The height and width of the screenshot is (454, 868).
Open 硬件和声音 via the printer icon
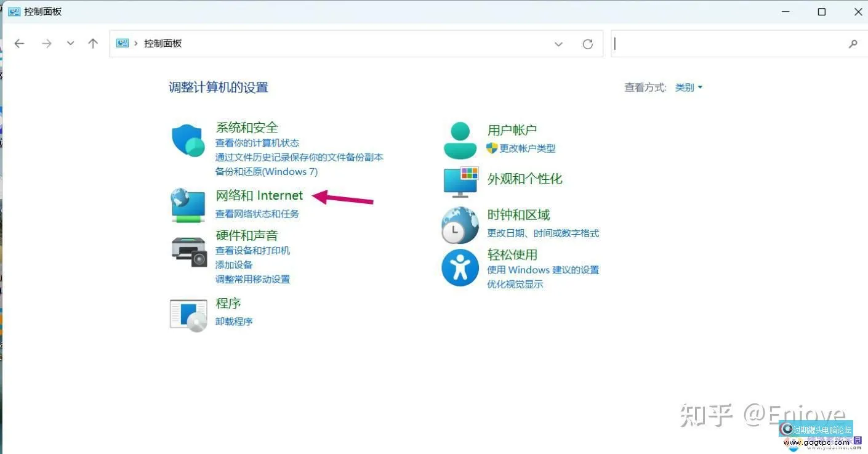point(188,250)
